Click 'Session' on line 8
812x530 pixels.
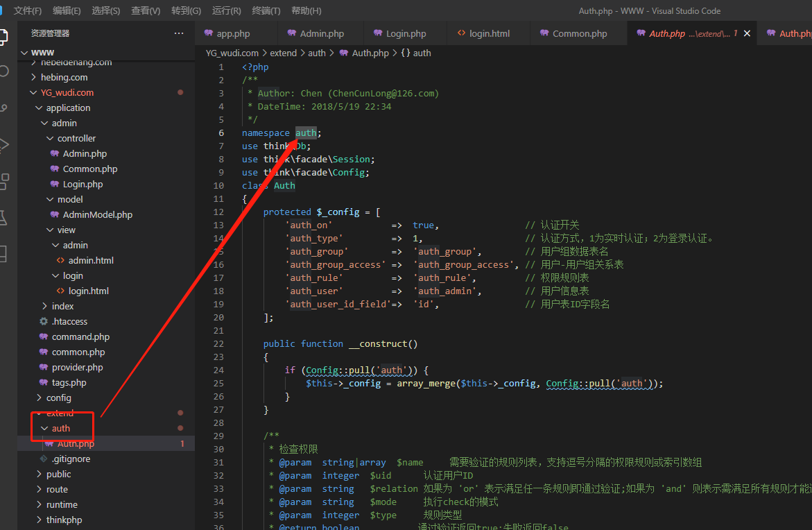pyautogui.click(x=351, y=159)
